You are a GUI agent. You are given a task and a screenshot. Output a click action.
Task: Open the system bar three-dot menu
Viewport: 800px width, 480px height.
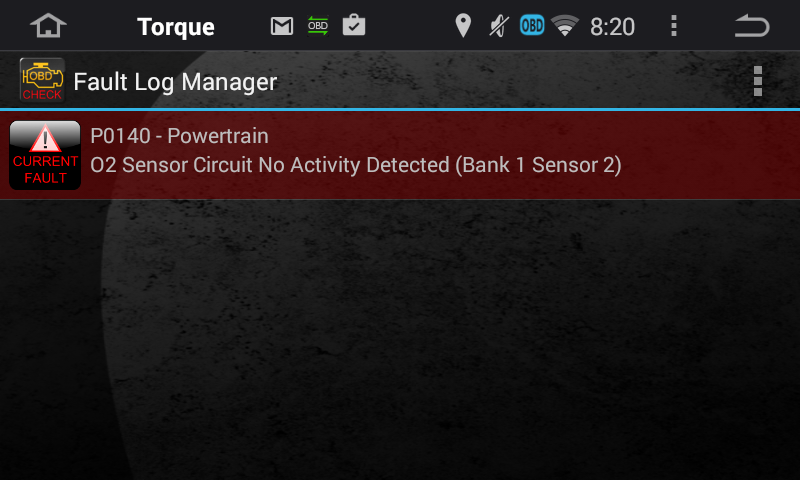click(x=674, y=26)
